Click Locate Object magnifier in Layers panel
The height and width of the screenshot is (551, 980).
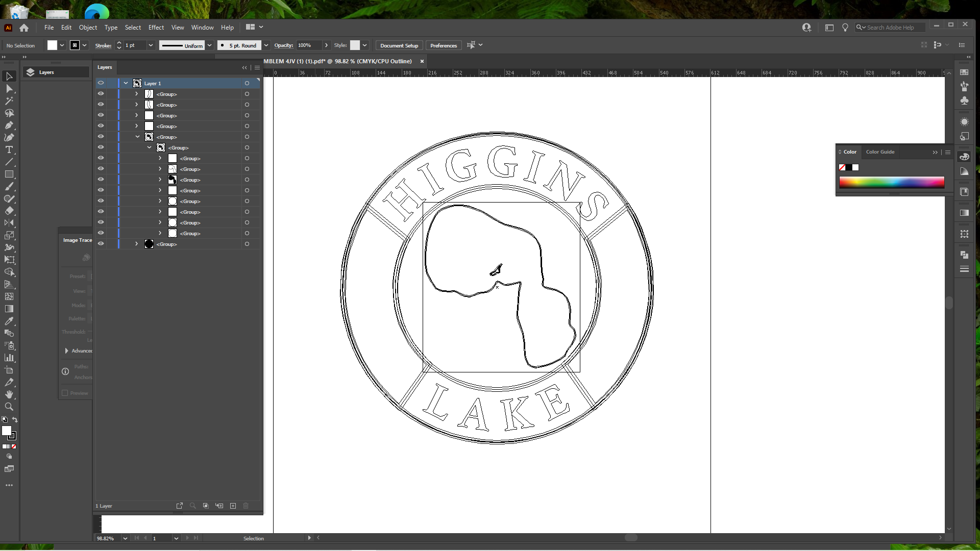192,506
